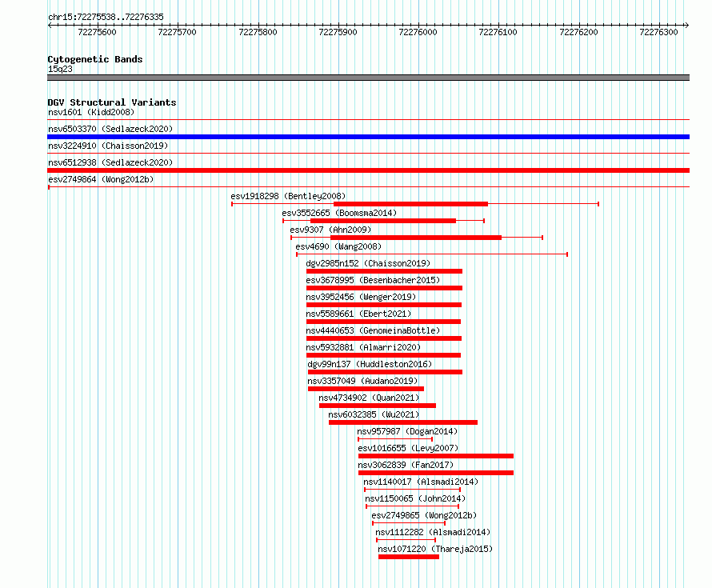The height and width of the screenshot is (588, 712).
Task: Select the dgv99n137 Huddleston2016 red bar
Action: (x=385, y=372)
